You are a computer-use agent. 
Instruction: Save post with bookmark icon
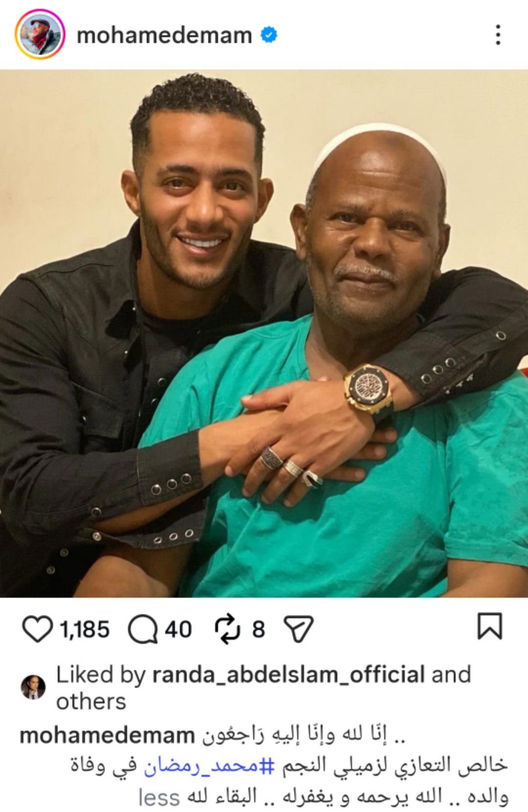point(489,627)
